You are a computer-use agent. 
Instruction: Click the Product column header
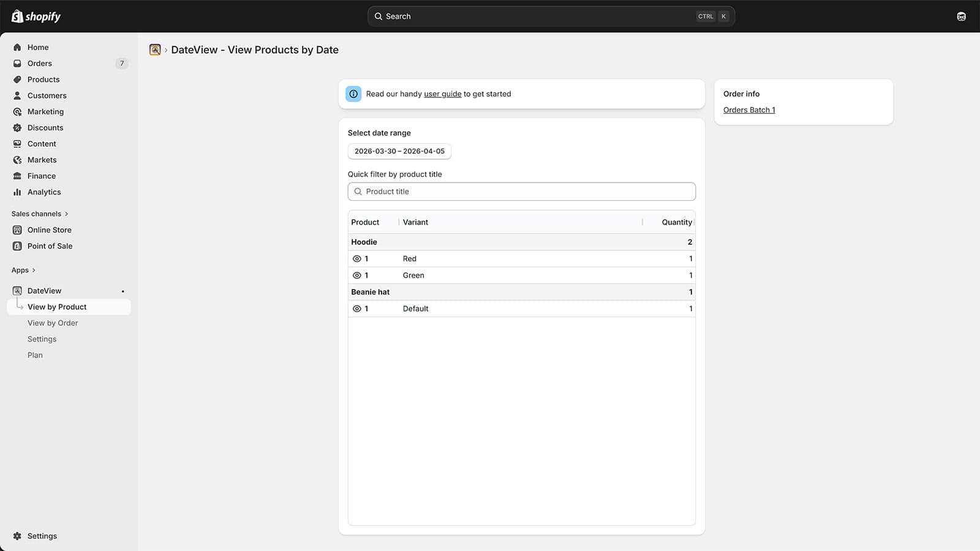365,222
